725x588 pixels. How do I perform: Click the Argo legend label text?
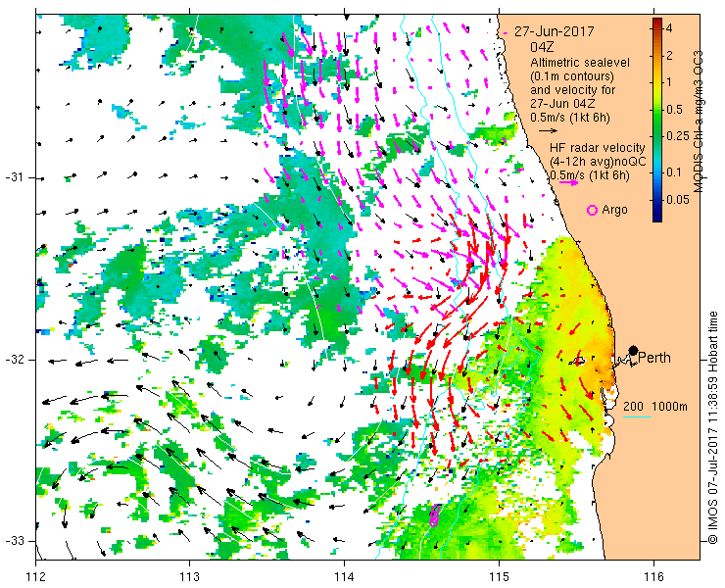point(614,210)
